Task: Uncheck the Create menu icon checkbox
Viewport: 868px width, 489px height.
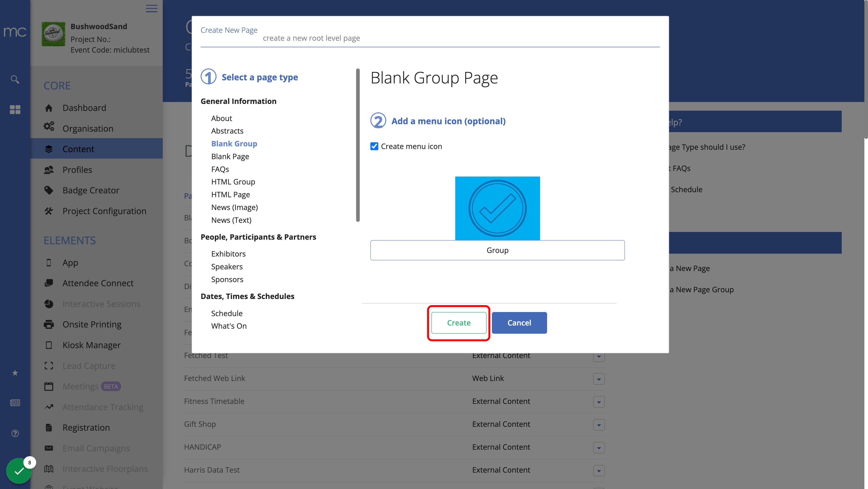Action: point(374,146)
